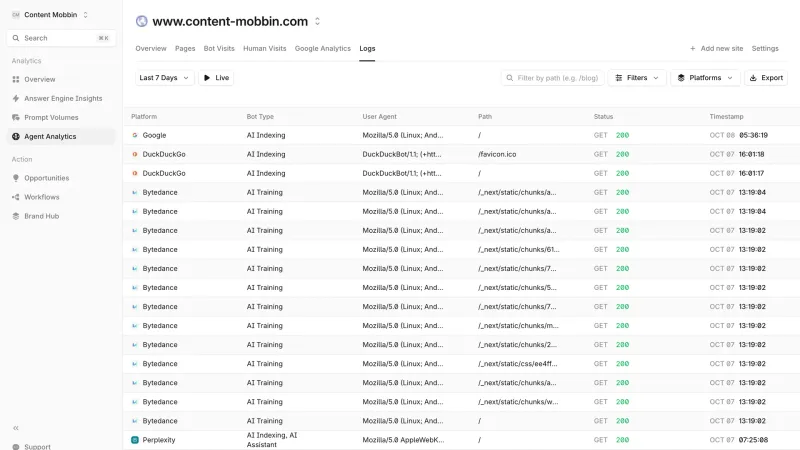Switch to the Human Visits tab
The width and height of the screenshot is (800, 450).
click(x=264, y=48)
